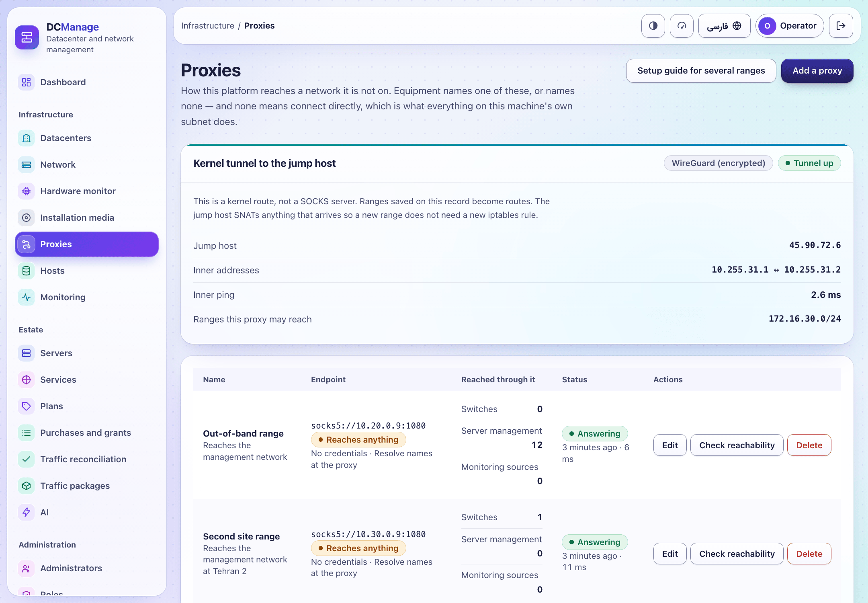This screenshot has width=868, height=603.
Task: Go to Infrastructure breadcrumb
Action: [208, 26]
